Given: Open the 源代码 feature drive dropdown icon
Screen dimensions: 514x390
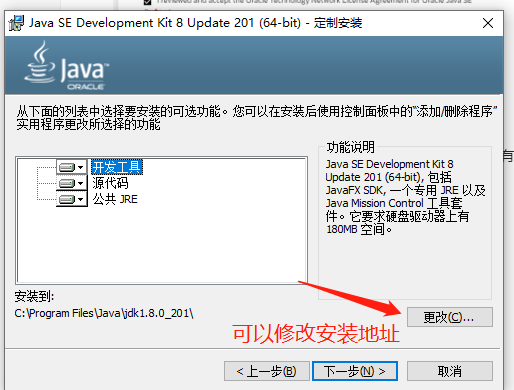Looking at the screenshot, I should (x=72, y=183).
